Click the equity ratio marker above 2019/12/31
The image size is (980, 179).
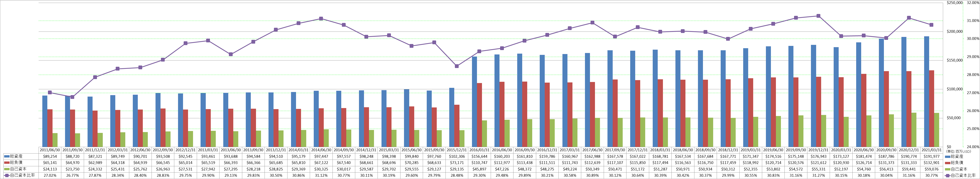click(x=819, y=16)
